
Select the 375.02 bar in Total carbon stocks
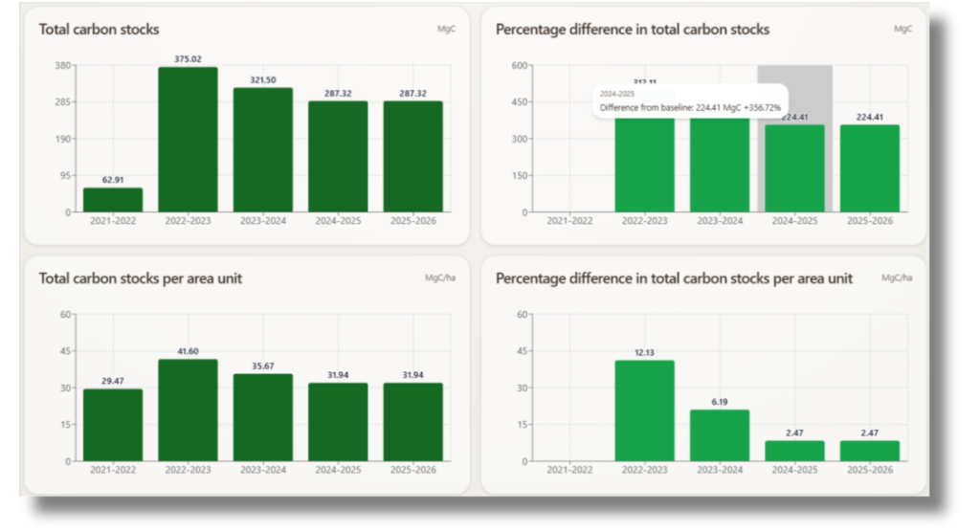(x=188, y=140)
